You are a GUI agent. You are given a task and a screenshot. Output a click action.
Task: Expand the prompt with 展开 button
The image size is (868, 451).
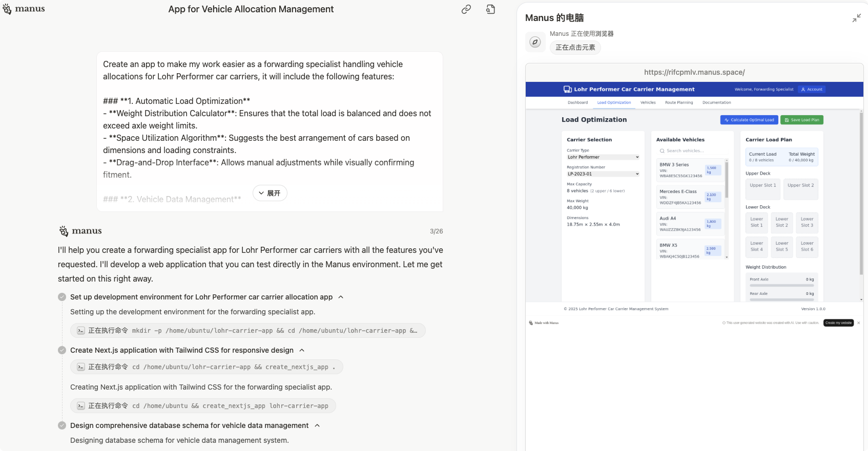point(270,193)
